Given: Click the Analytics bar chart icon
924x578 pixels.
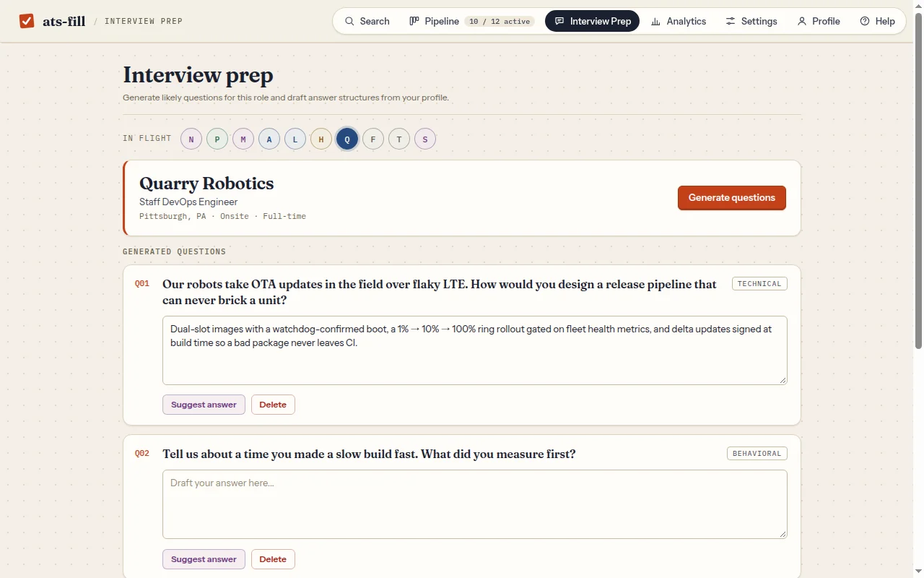Looking at the screenshot, I should (x=655, y=21).
